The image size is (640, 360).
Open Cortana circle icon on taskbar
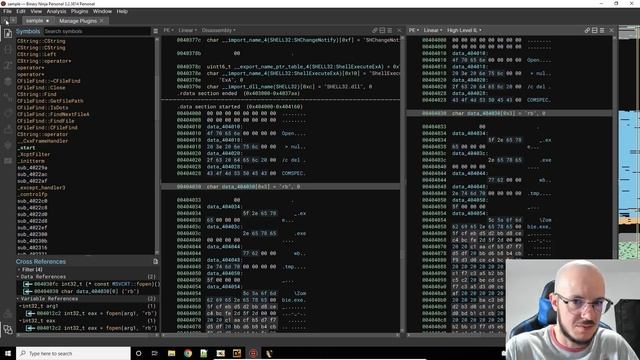click(138, 353)
